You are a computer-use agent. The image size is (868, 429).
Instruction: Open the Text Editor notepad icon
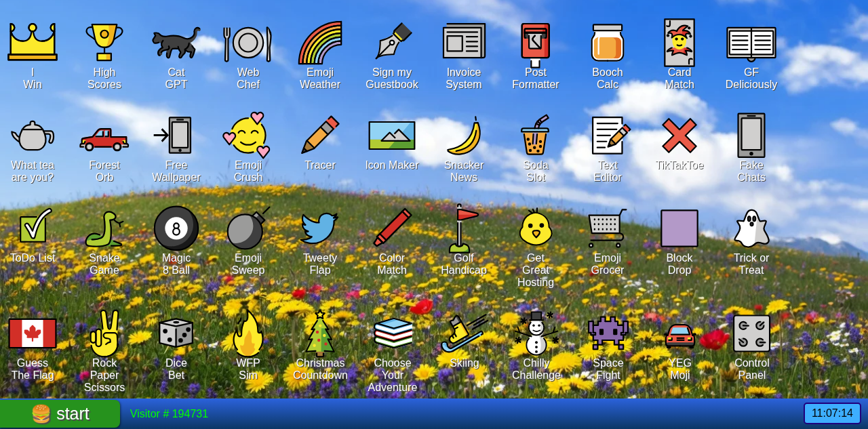[610, 135]
